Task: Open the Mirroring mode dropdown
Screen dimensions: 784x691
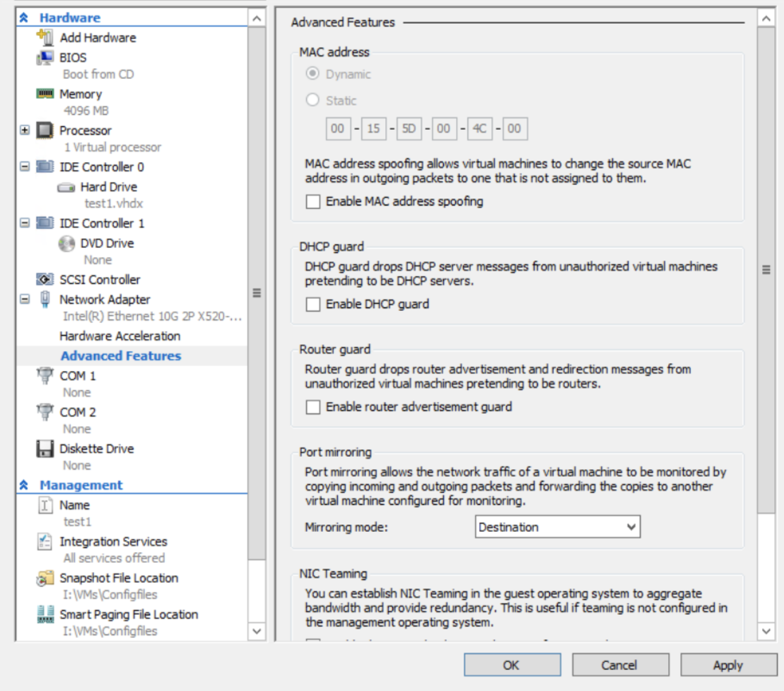Action: click(x=557, y=527)
